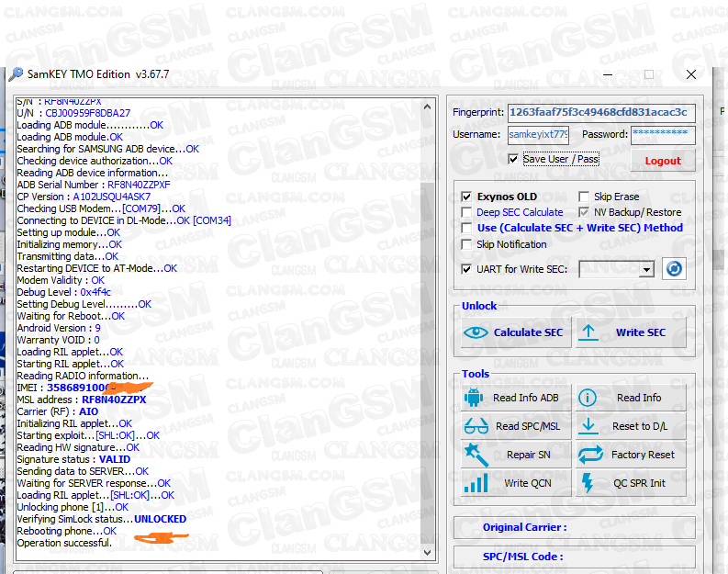Click the 'Verifying SimLock status...UNLOCKED' log line
The width and height of the screenshot is (728, 574).
pos(102,519)
